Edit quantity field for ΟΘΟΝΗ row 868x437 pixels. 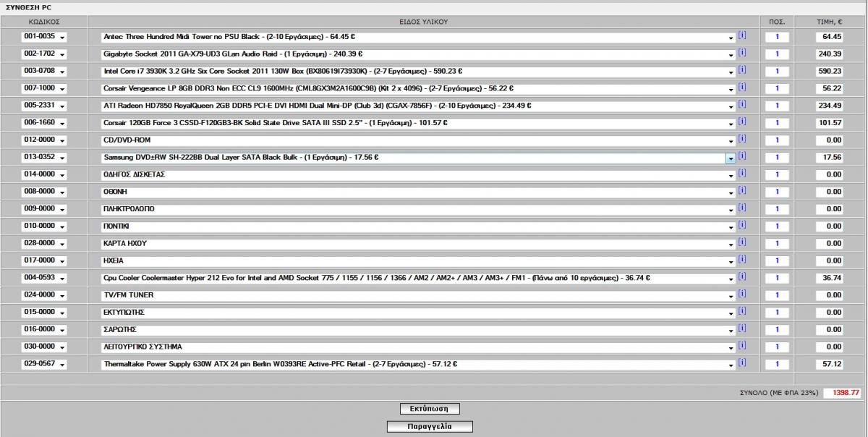point(777,192)
